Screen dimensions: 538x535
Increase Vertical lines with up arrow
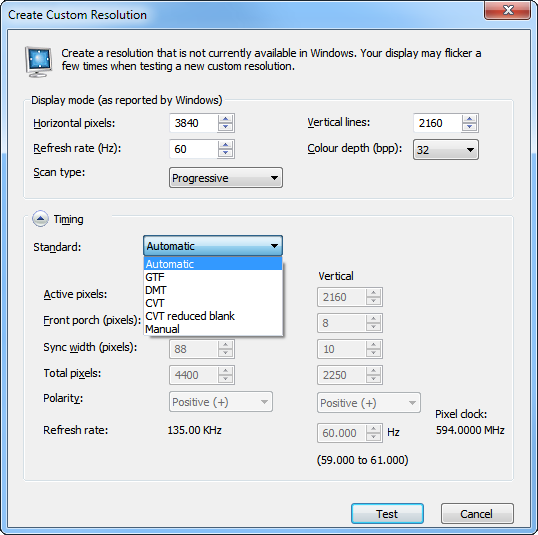[x=469, y=119]
